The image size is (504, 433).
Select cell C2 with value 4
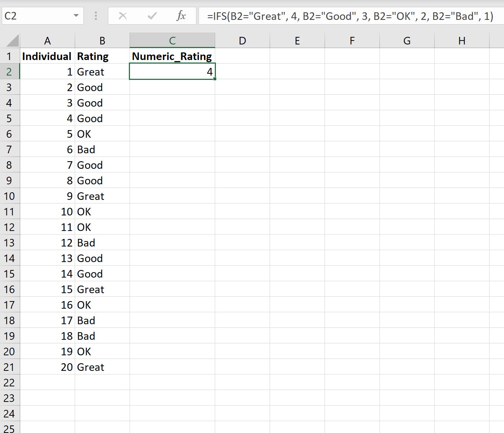[x=172, y=72]
